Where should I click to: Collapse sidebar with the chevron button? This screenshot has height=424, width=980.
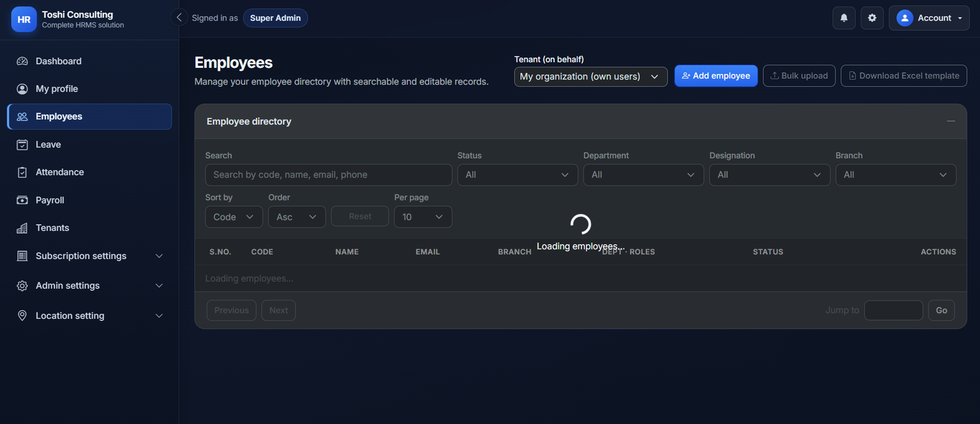click(179, 18)
